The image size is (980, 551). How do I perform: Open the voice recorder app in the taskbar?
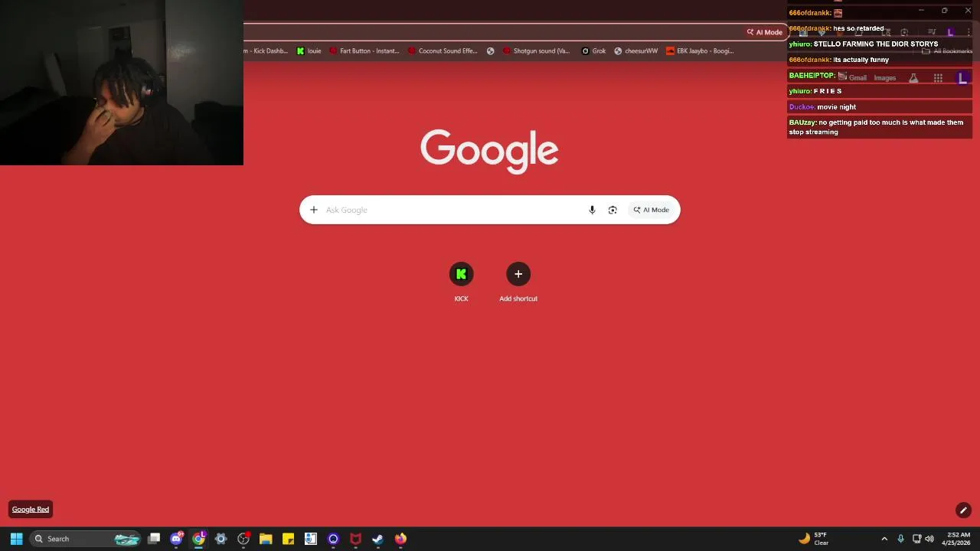point(310,539)
